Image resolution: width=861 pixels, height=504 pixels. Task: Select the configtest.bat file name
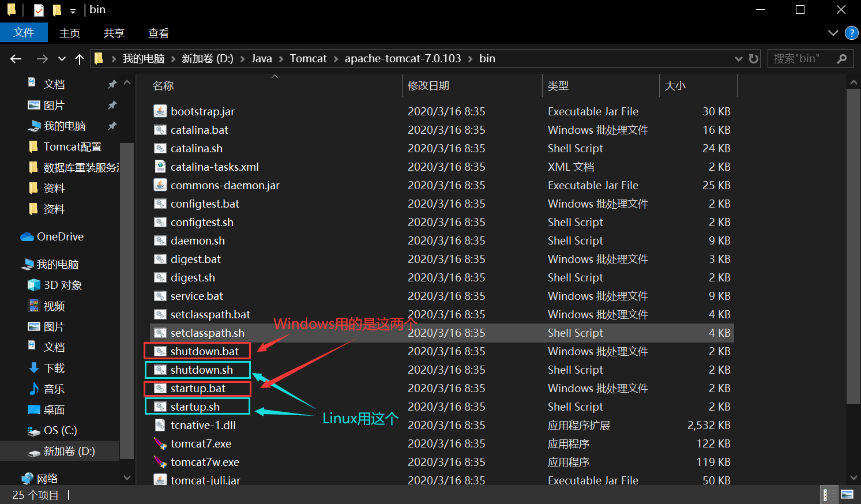pyautogui.click(x=205, y=204)
